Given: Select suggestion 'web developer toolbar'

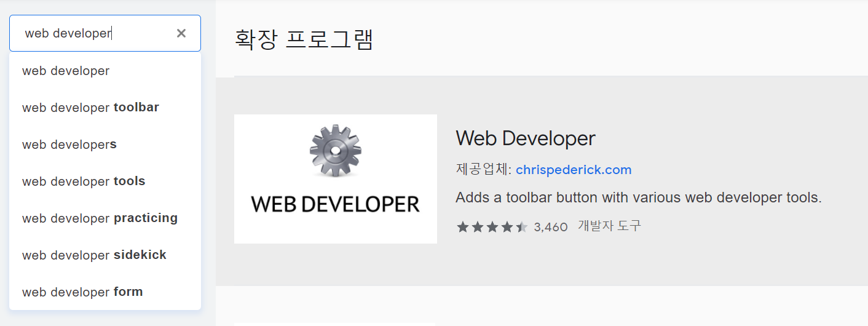Looking at the screenshot, I should click(105, 108).
